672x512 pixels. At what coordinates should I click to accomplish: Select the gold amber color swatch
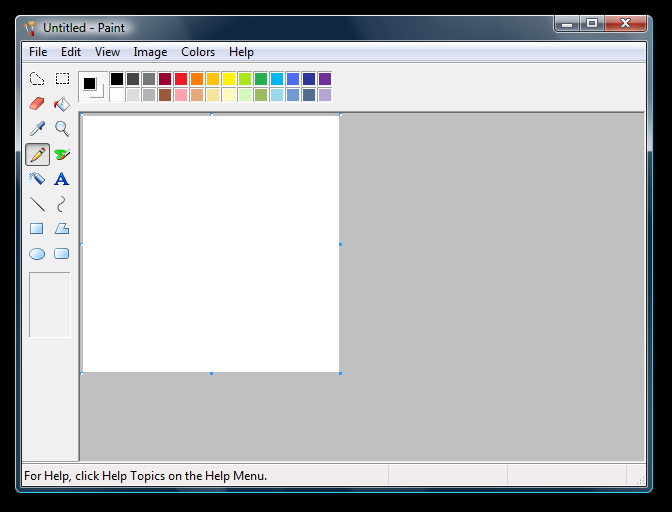(213, 79)
